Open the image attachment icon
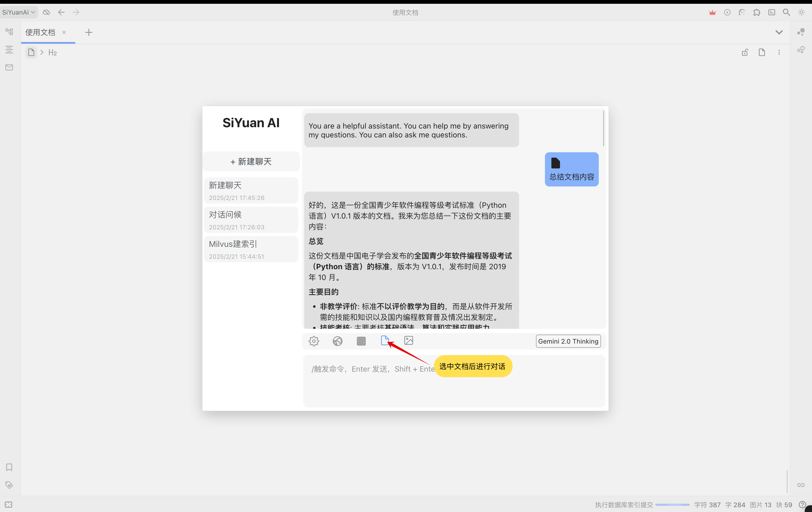812x512 pixels. [x=409, y=341]
